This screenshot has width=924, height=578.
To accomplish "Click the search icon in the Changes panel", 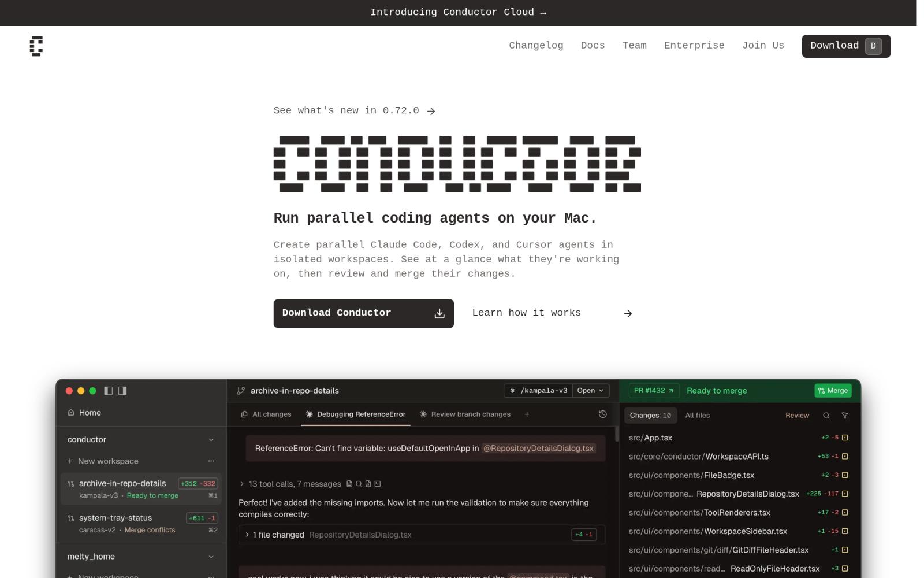I will point(826,416).
